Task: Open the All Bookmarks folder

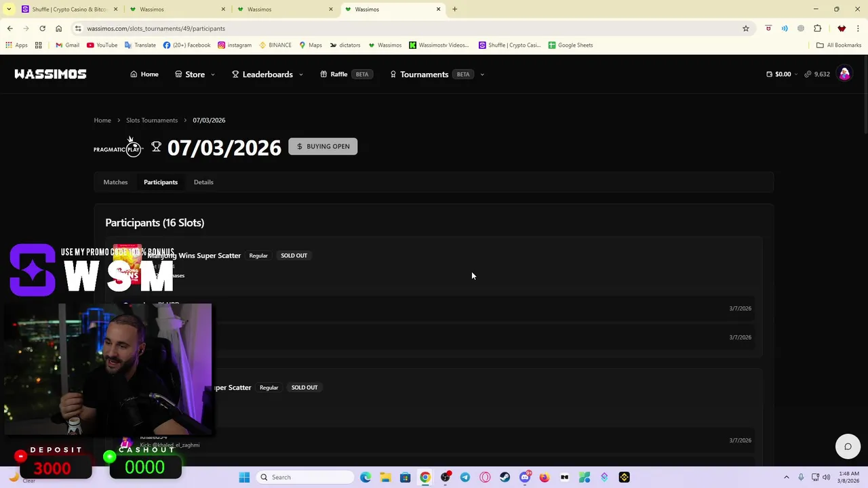Action: click(x=839, y=45)
